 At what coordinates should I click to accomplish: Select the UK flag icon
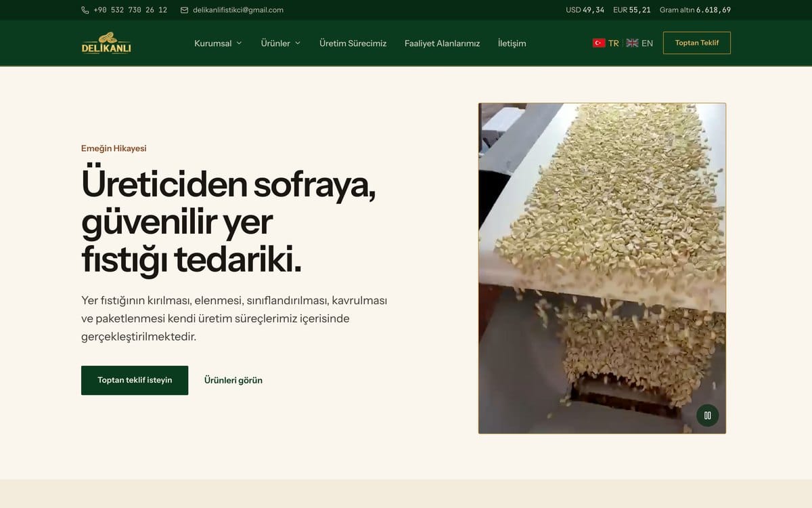click(x=632, y=43)
